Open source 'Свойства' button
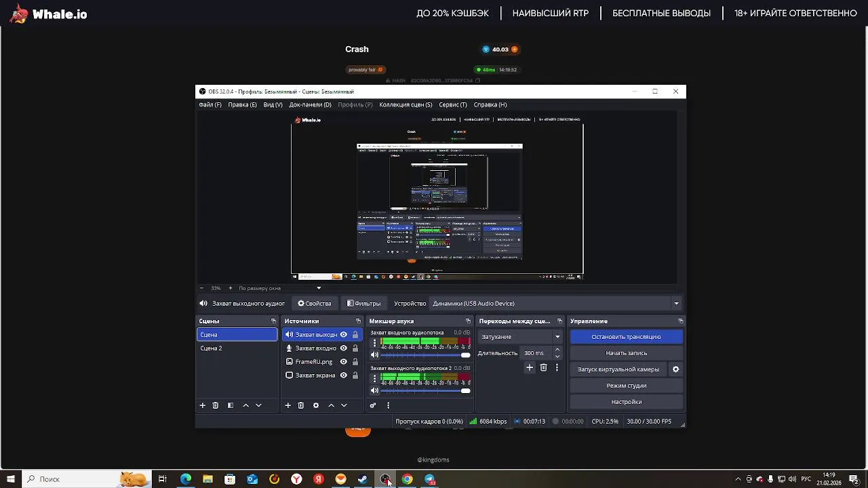This screenshot has height=488, width=868. [315, 304]
